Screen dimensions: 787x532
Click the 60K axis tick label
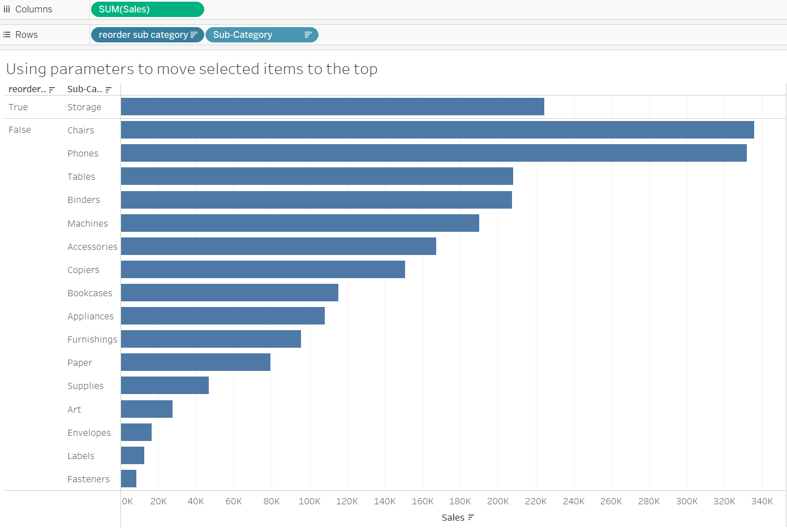coord(234,501)
